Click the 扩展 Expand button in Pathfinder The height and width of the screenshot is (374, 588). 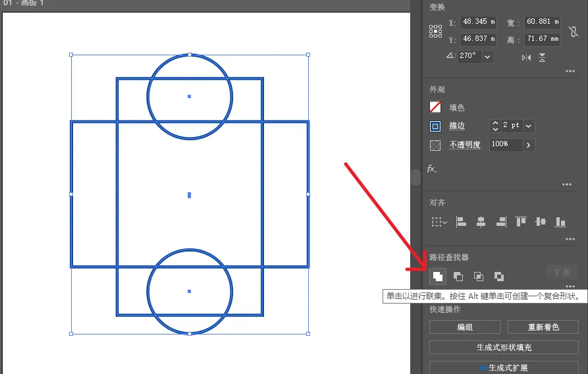point(562,273)
